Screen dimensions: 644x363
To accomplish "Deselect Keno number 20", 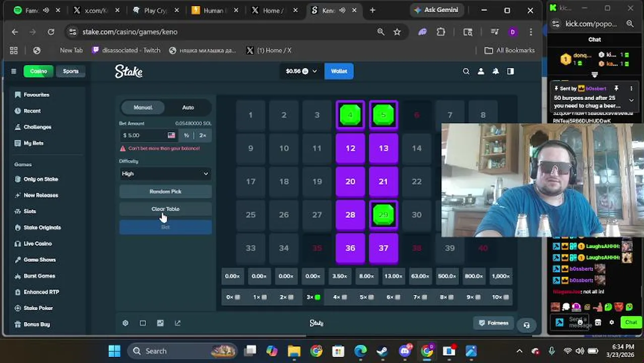I will [350, 181].
